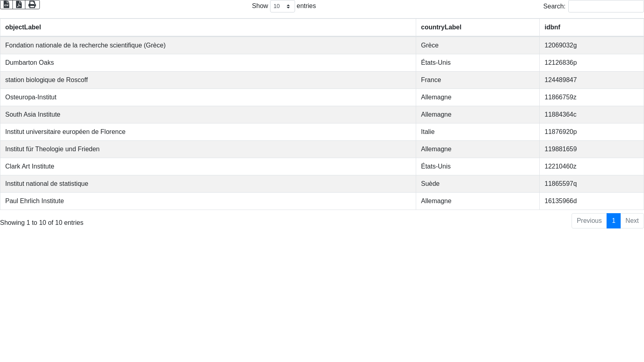Click idbnf value 16135966d

click(592, 201)
